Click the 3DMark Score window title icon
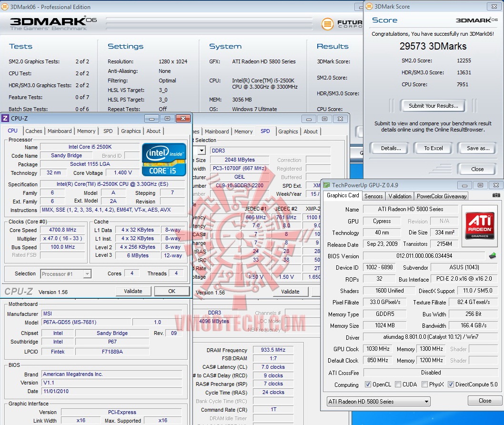 369,7
